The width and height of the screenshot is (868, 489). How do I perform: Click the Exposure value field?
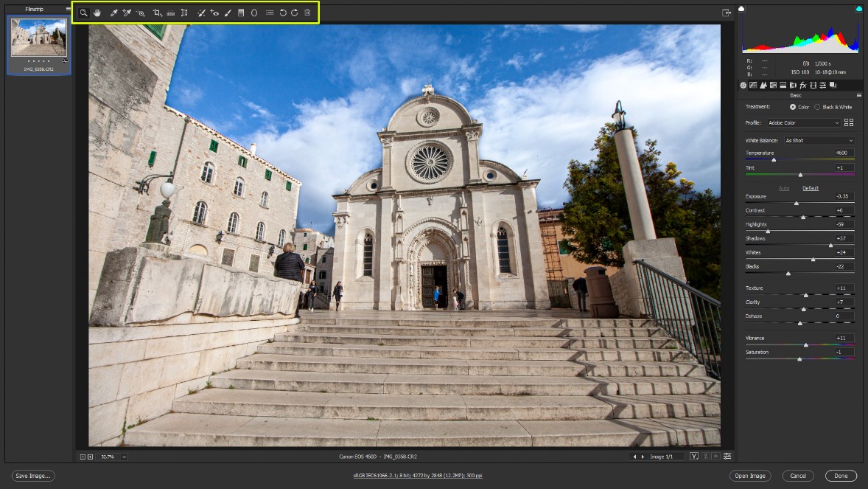(843, 196)
